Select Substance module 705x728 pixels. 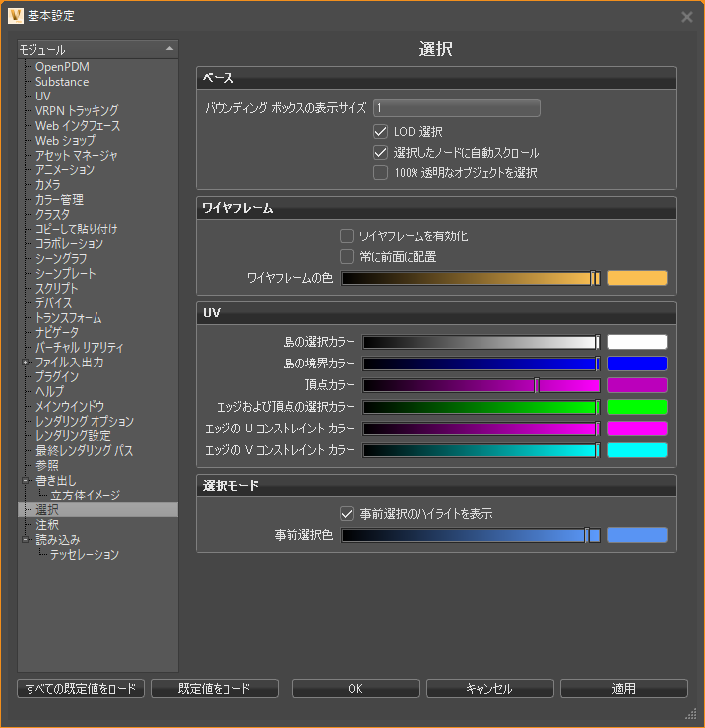(x=62, y=82)
